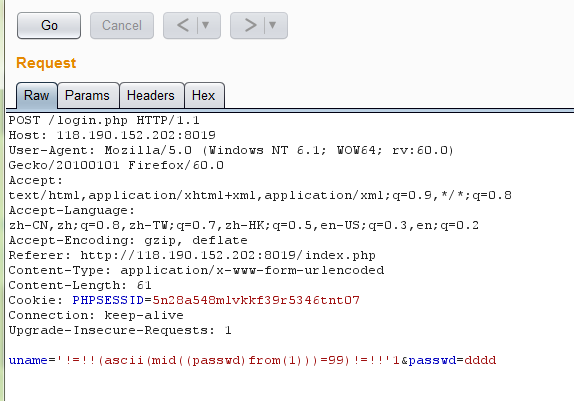Open the back history dropdown arrow
This screenshot has width=574, height=401.
206,25
